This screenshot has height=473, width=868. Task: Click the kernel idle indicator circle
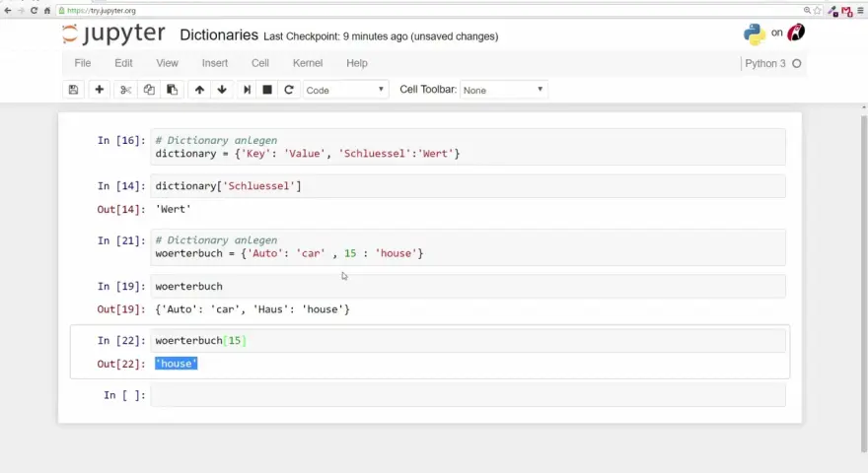click(x=797, y=64)
